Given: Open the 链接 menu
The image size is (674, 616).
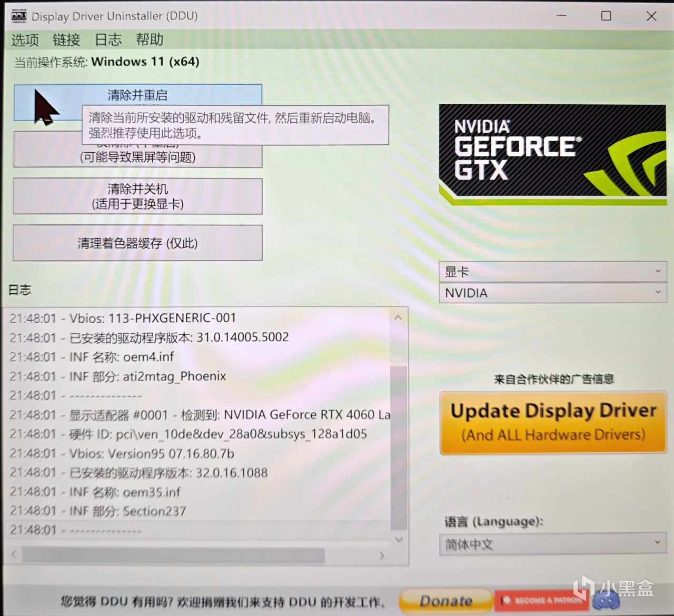Looking at the screenshot, I should (x=66, y=40).
